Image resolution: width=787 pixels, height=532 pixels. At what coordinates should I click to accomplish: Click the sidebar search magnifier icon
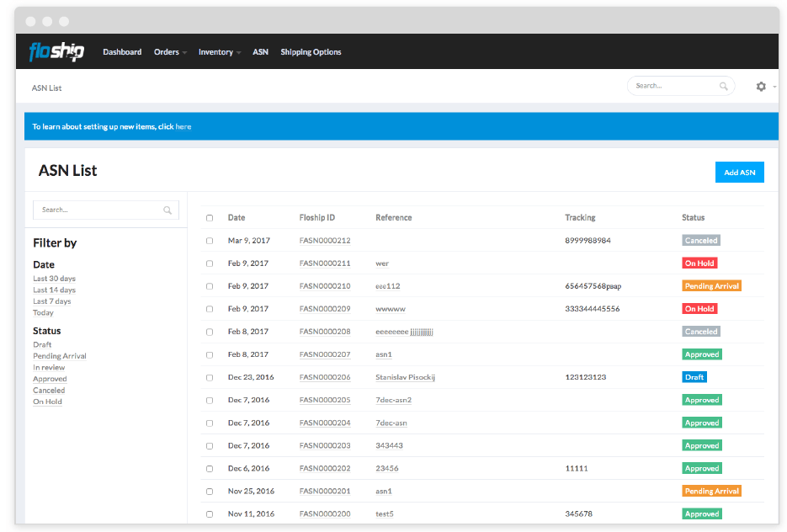click(168, 210)
